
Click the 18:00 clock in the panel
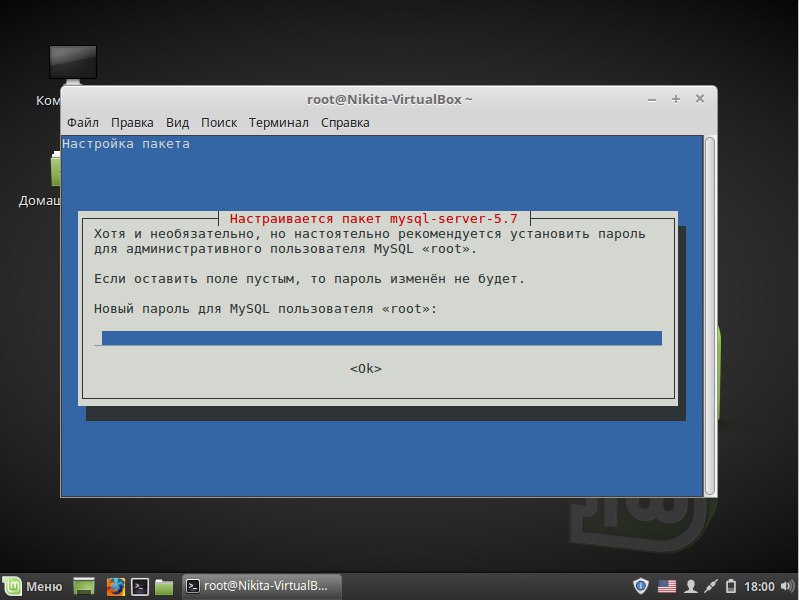[759, 587]
